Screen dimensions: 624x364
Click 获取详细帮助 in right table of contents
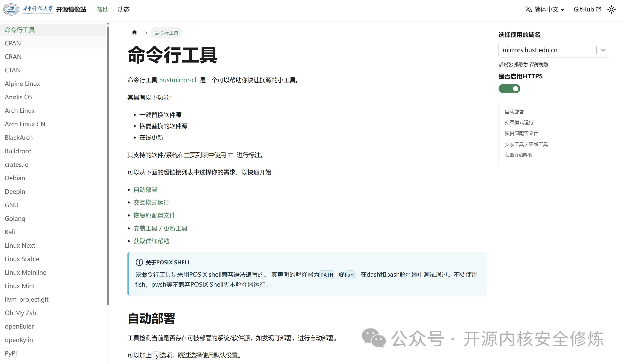[x=519, y=155]
